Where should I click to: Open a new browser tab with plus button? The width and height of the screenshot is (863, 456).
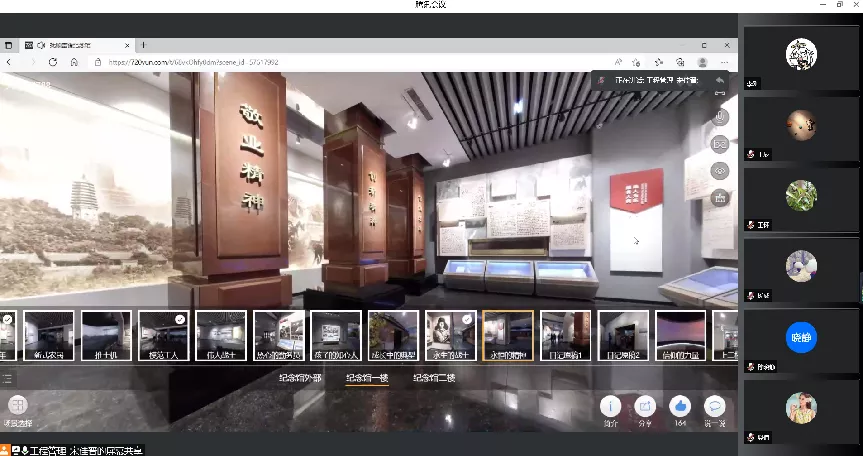pyautogui.click(x=144, y=45)
